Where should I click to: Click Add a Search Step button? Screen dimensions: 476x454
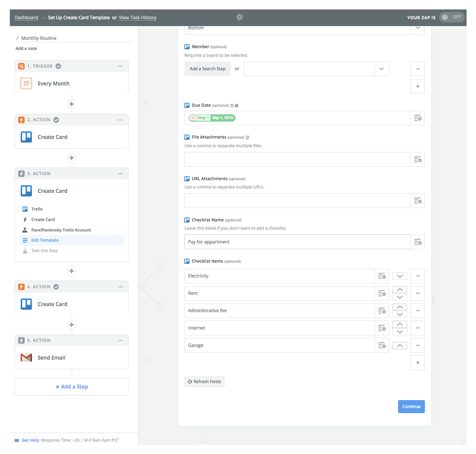[208, 69]
